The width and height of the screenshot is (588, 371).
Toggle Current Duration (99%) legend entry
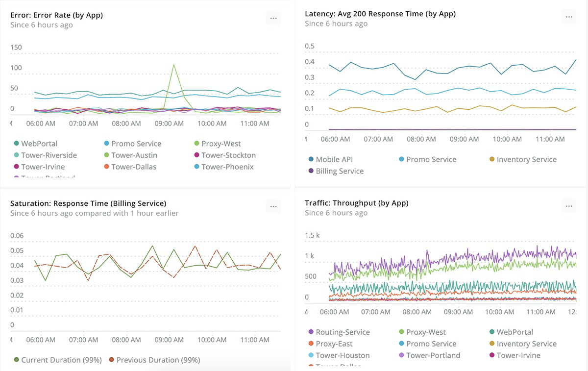[x=57, y=360]
